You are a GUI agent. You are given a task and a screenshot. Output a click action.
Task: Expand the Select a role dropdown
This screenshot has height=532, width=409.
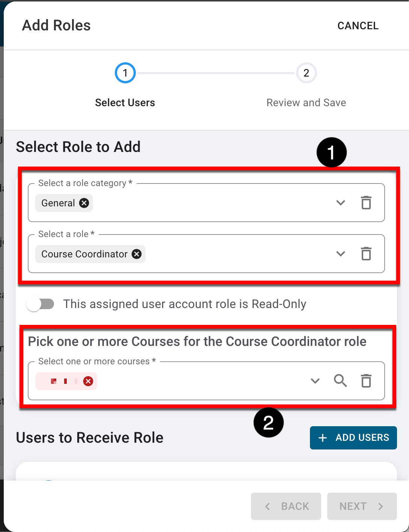(x=340, y=254)
